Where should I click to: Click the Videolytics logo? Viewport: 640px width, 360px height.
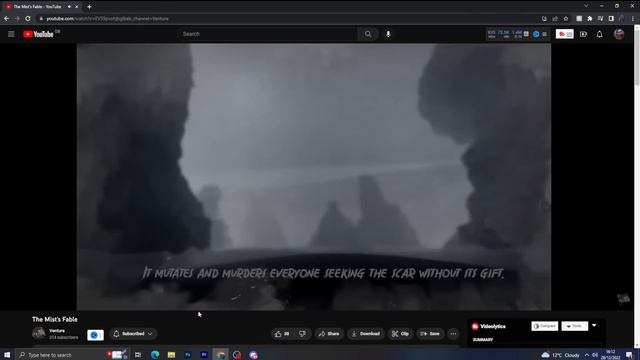pos(489,327)
